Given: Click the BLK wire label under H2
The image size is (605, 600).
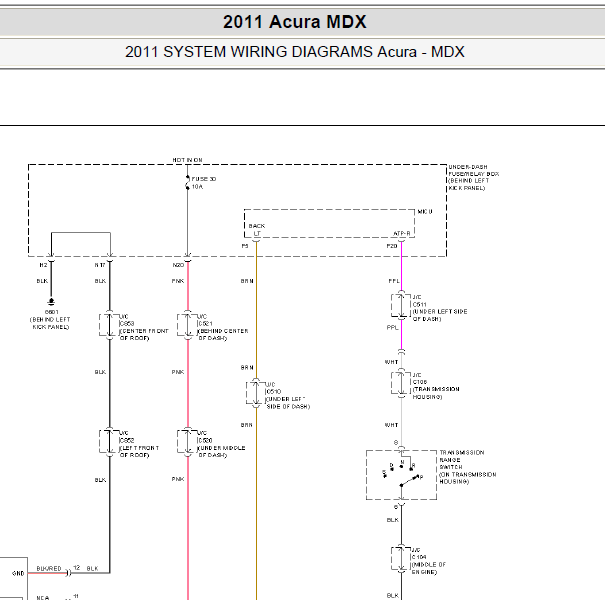Looking at the screenshot, I should [x=42, y=281].
